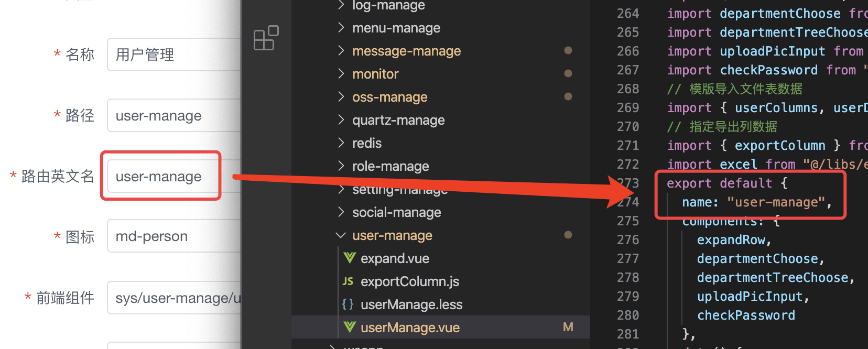Click the JS icon beside exportColumn.js
Image resolution: width=868 pixels, height=349 pixels.
coord(348,281)
